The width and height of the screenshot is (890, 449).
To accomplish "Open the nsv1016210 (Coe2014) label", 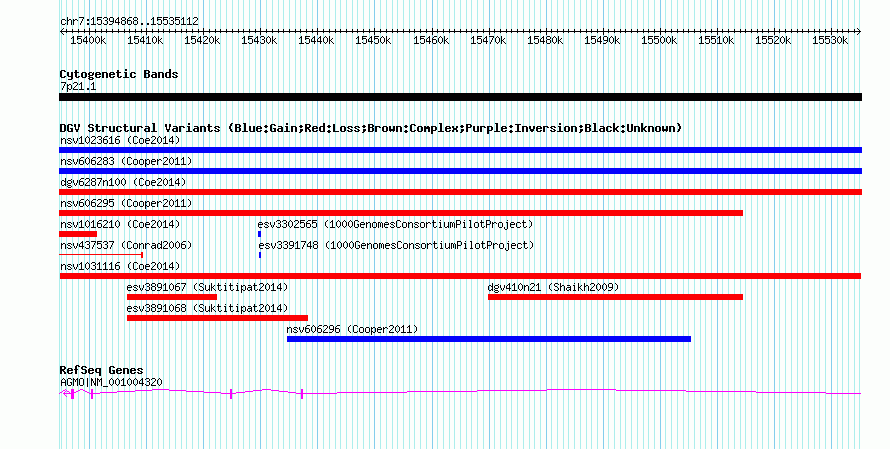I will pyautogui.click(x=120, y=224).
